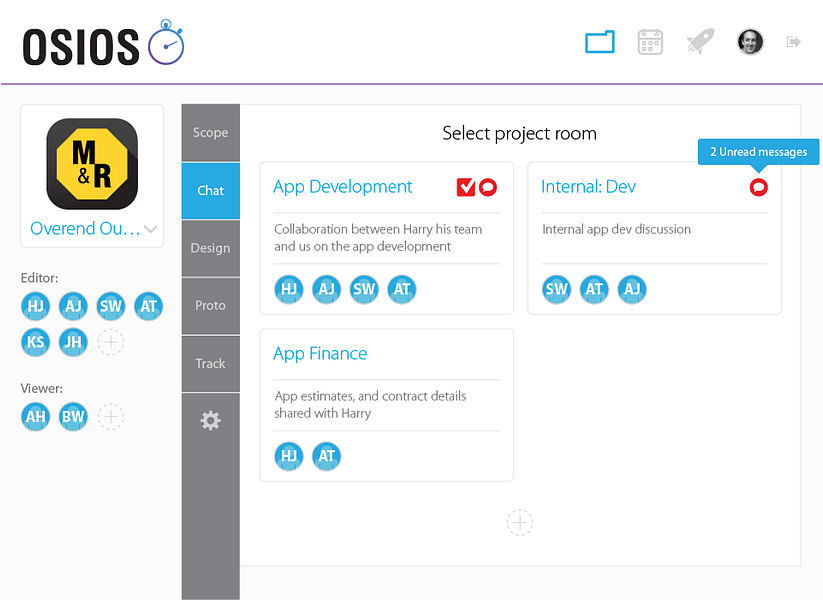Switch to the Chat tab
Image resolution: width=823 pixels, height=600 pixels.
210,191
